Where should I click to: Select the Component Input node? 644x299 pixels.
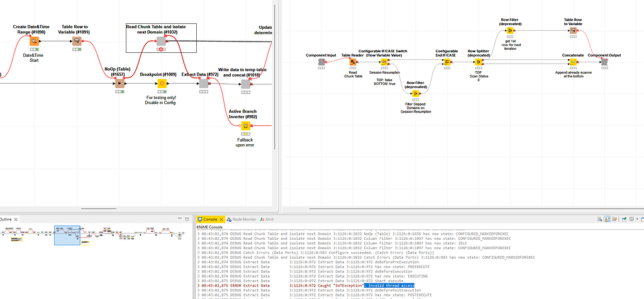point(321,62)
